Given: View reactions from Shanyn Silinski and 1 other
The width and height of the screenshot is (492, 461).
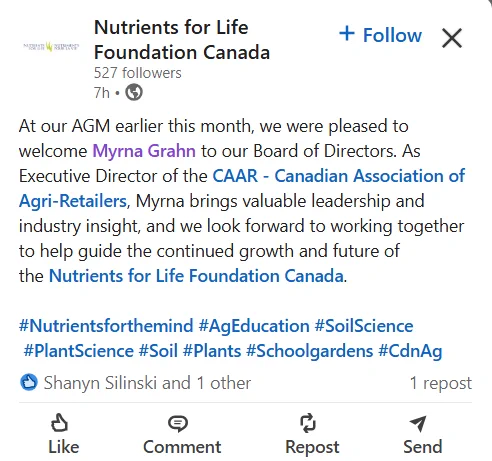Looking at the screenshot, I should [x=147, y=383].
